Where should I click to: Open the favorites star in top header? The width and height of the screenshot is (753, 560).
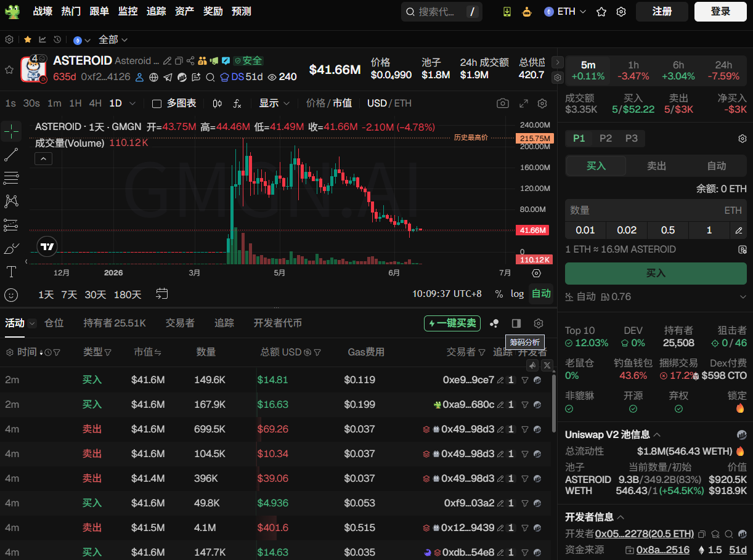[601, 12]
